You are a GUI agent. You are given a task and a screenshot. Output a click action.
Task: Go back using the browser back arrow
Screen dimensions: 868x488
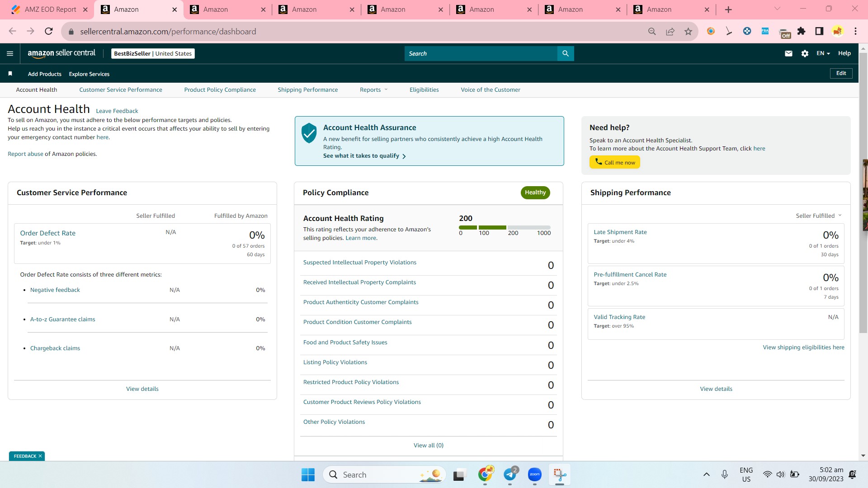click(13, 31)
